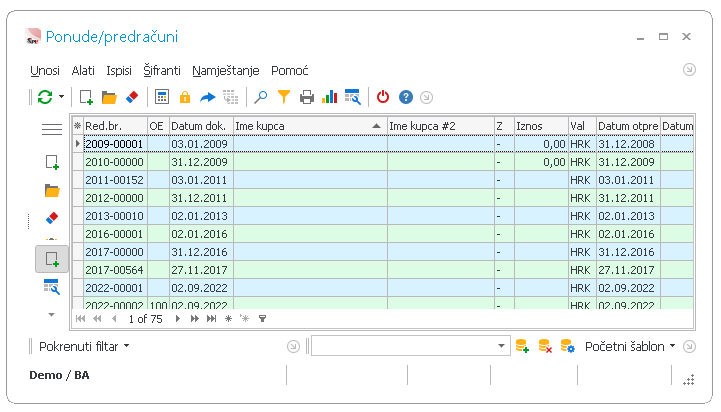This screenshot has height=412, width=721.
Task: Open the Alati menu
Action: [x=83, y=71]
